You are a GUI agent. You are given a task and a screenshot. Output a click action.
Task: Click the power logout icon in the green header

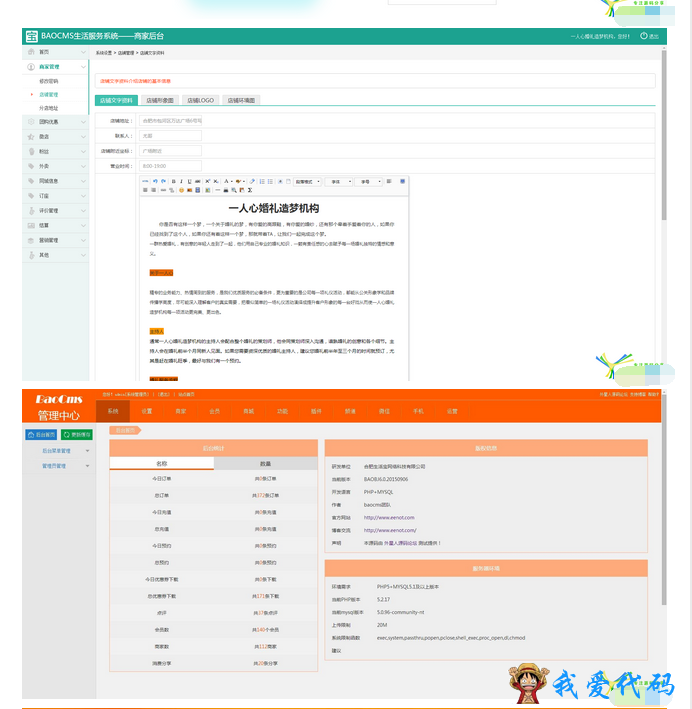pos(644,36)
